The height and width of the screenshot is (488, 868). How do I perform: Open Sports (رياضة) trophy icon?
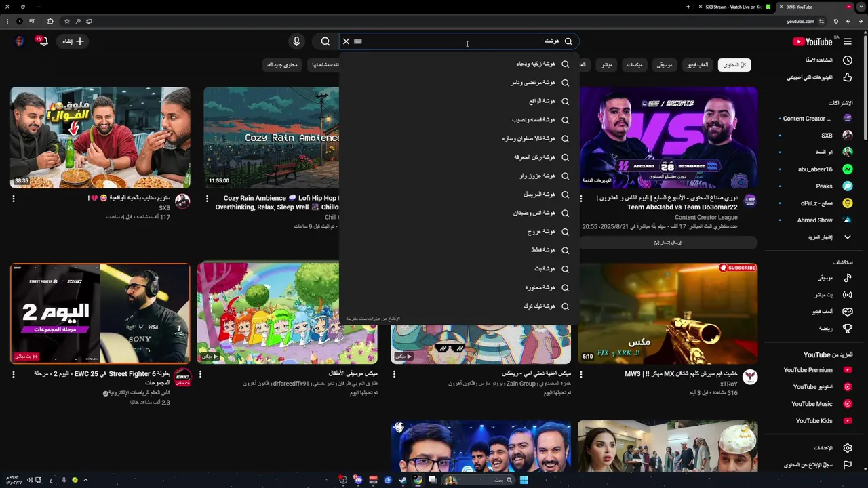click(848, 329)
